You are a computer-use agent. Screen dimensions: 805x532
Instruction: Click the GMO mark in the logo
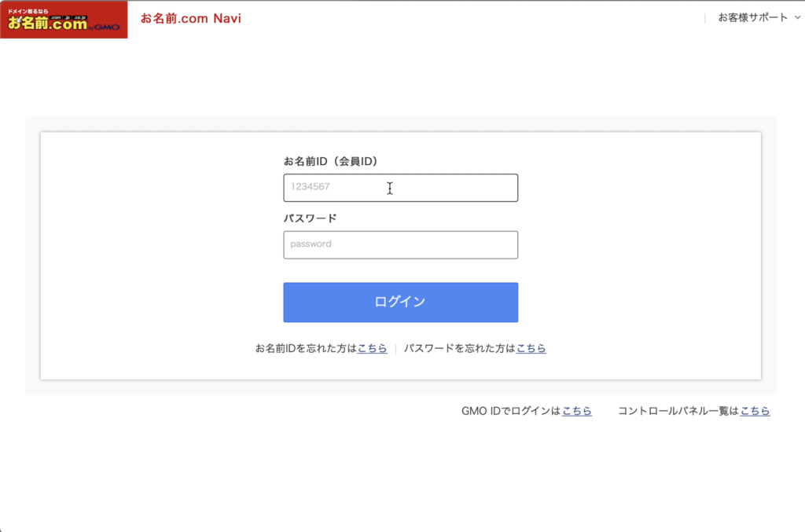coord(107,27)
